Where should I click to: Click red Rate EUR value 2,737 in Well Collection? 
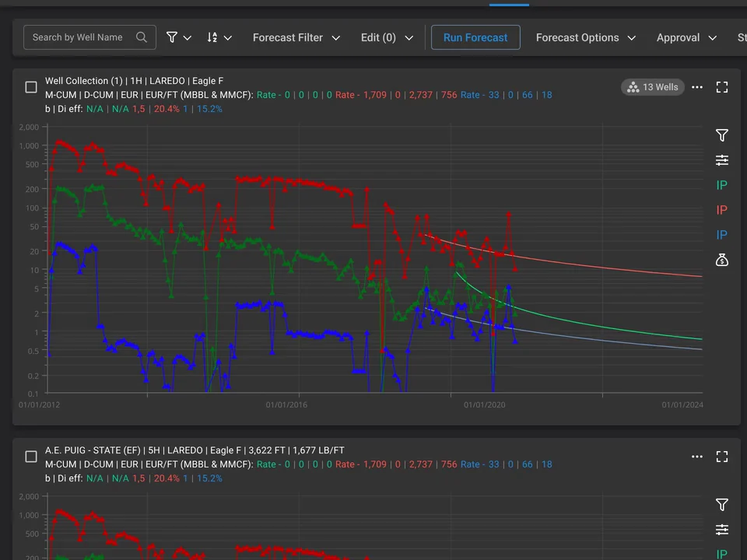point(421,95)
